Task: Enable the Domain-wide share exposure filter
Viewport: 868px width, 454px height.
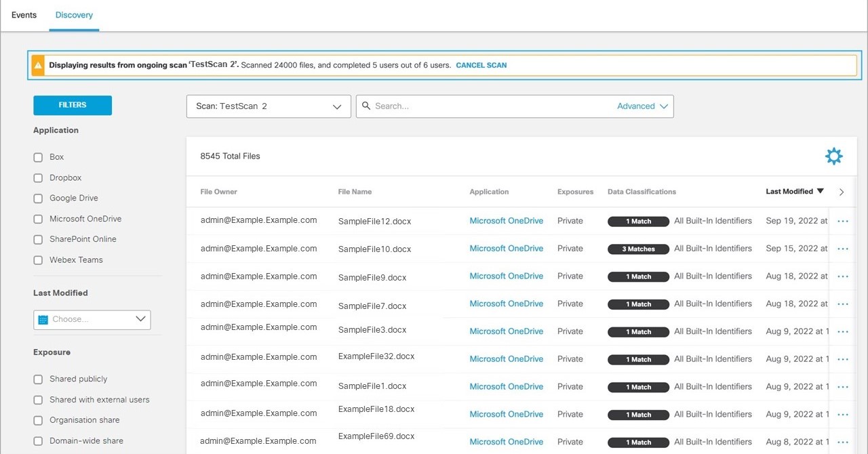Action: click(x=38, y=441)
